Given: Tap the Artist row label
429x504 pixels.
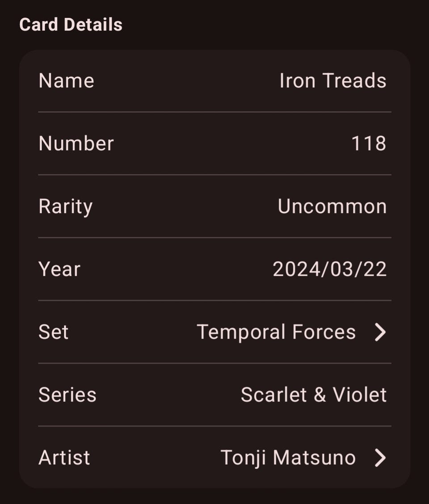Looking at the screenshot, I should coord(64,458).
